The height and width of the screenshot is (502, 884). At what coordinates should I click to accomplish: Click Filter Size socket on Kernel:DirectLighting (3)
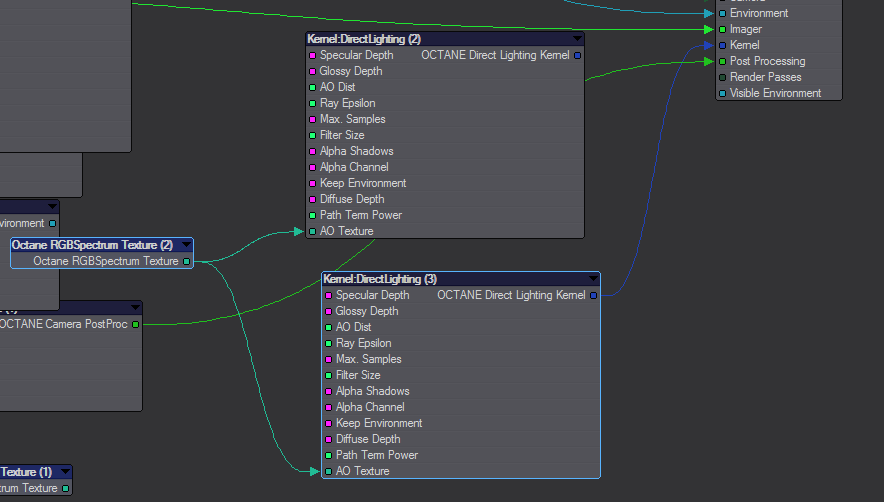329,375
